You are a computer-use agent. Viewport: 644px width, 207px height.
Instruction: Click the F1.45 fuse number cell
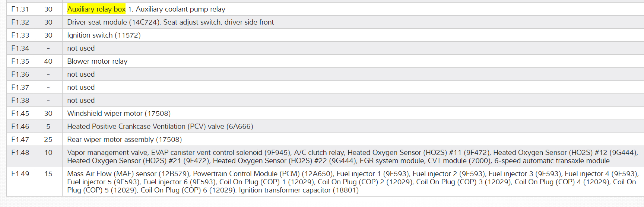pyautogui.click(x=20, y=114)
